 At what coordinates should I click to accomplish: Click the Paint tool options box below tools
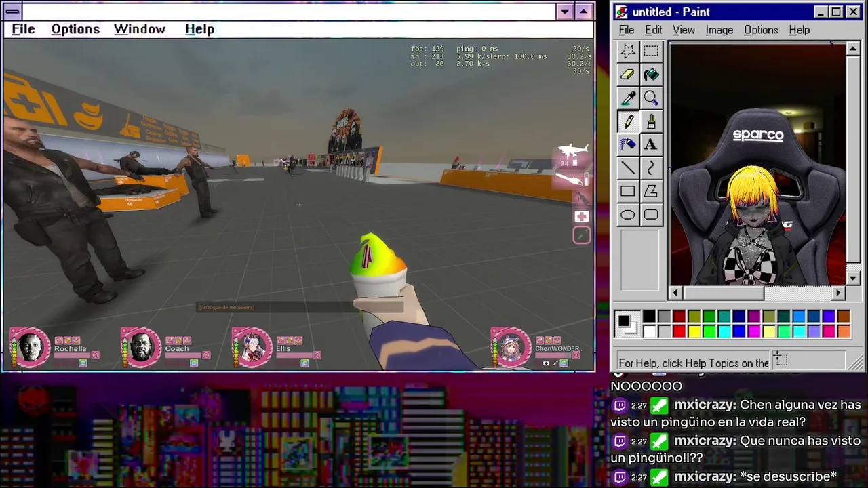tap(639, 260)
